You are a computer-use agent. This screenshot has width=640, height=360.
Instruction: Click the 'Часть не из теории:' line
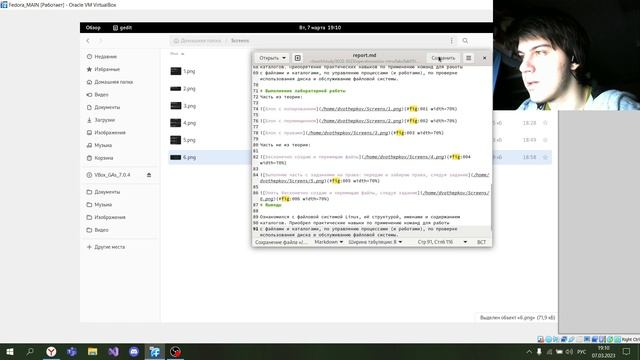click(x=285, y=145)
